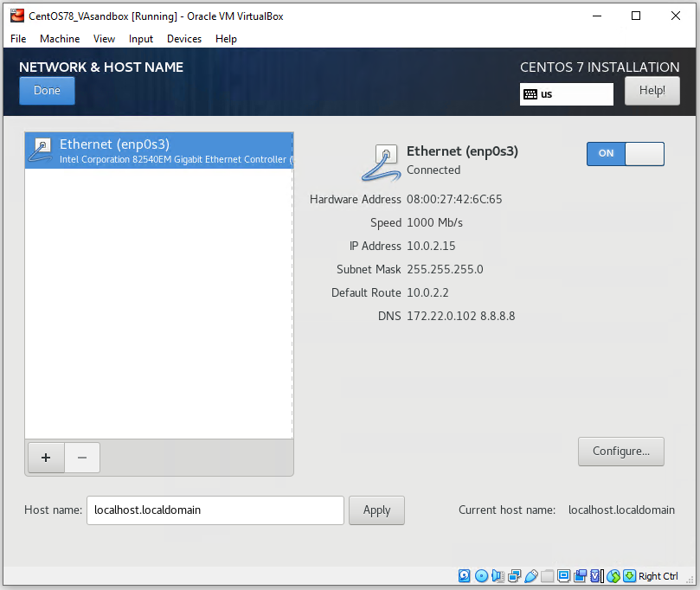This screenshot has height=590, width=700.
Task: Click Apply to set the host name
Action: 376,510
